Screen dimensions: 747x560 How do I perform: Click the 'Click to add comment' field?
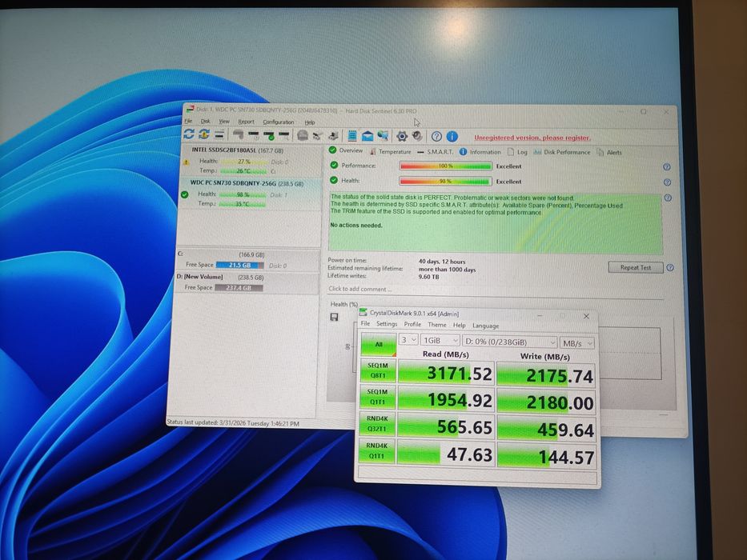360,289
